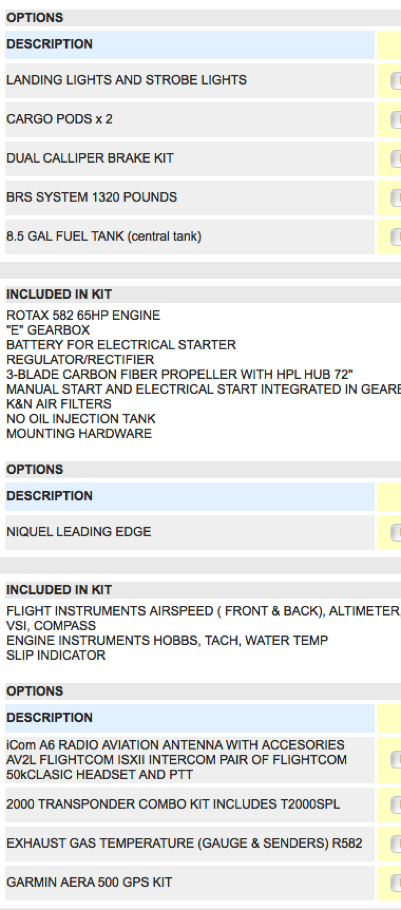
Task: Select the BRS System 1320 Pounds checkbox
Action: (x=396, y=198)
